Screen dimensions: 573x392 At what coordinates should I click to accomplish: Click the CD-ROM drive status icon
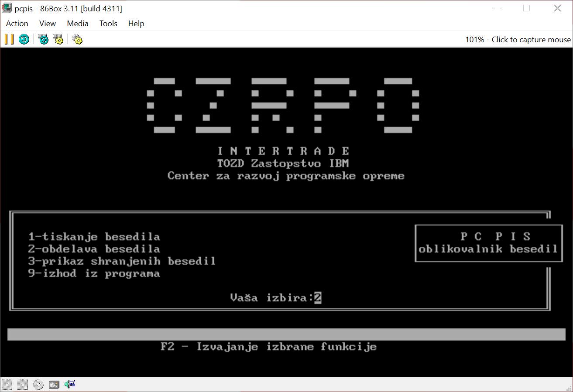point(38,385)
